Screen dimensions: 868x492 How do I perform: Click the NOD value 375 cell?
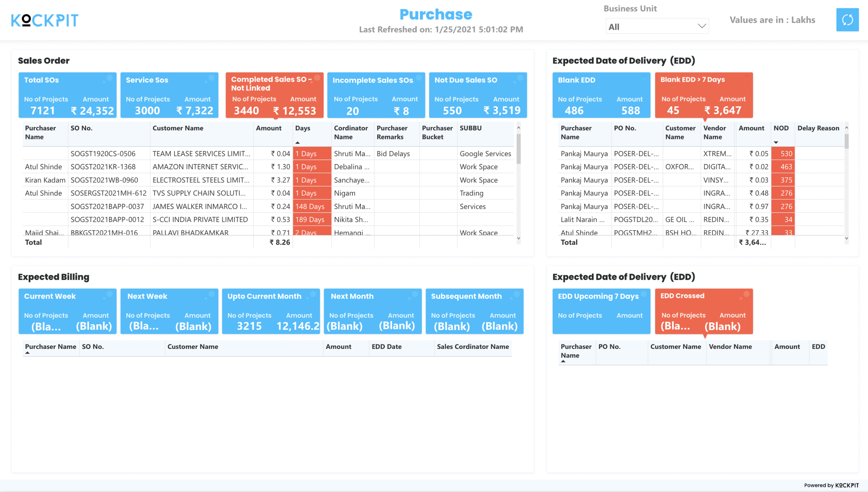coord(783,180)
